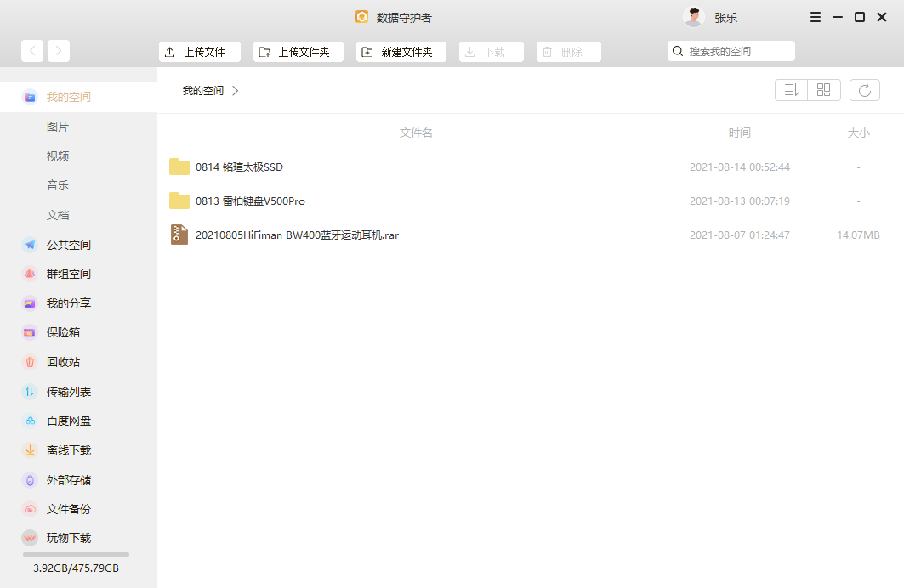The image size is (904, 588).
Task: Refresh the file list
Action: [x=865, y=90]
